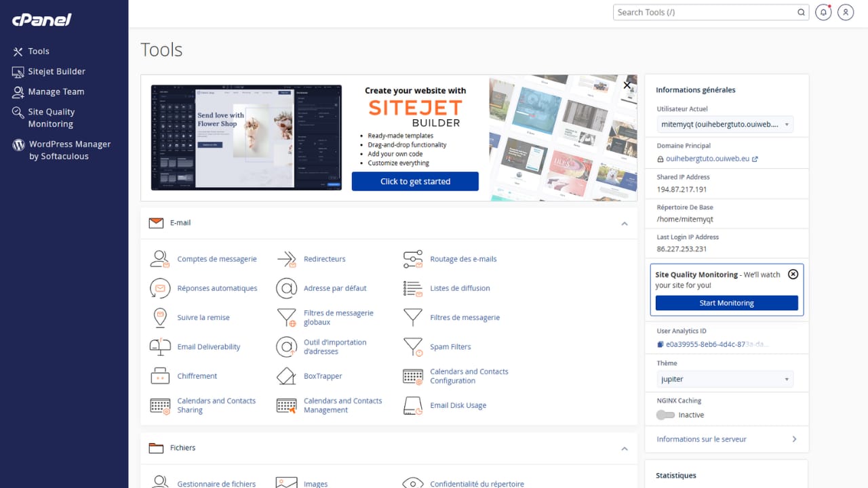Image resolution: width=868 pixels, height=488 pixels.
Task: Open Spam Filters using its funnel icon
Action: point(412,346)
